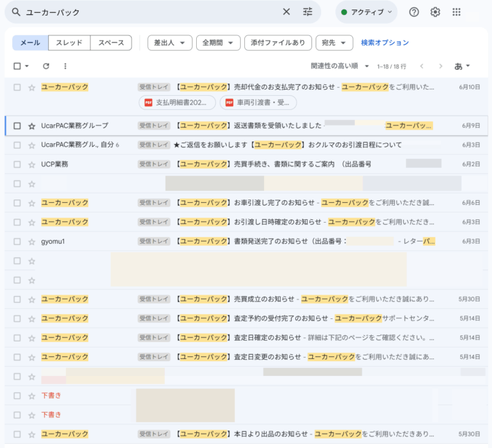Toggle the 添付ファイルあり filter button
492x448 pixels.
coord(278,43)
